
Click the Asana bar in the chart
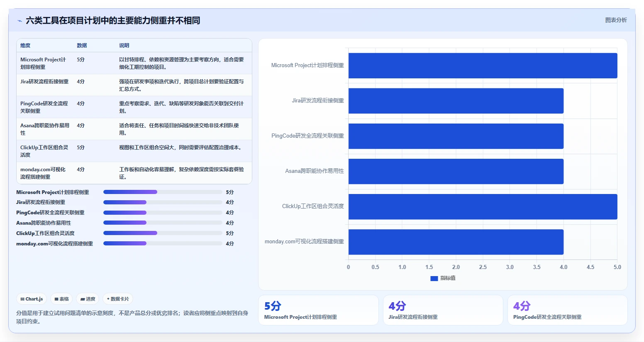(x=456, y=171)
